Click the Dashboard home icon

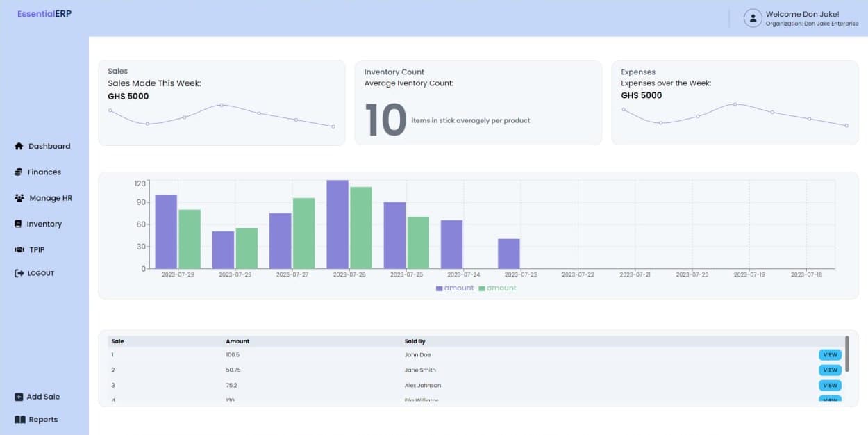(19, 147)
